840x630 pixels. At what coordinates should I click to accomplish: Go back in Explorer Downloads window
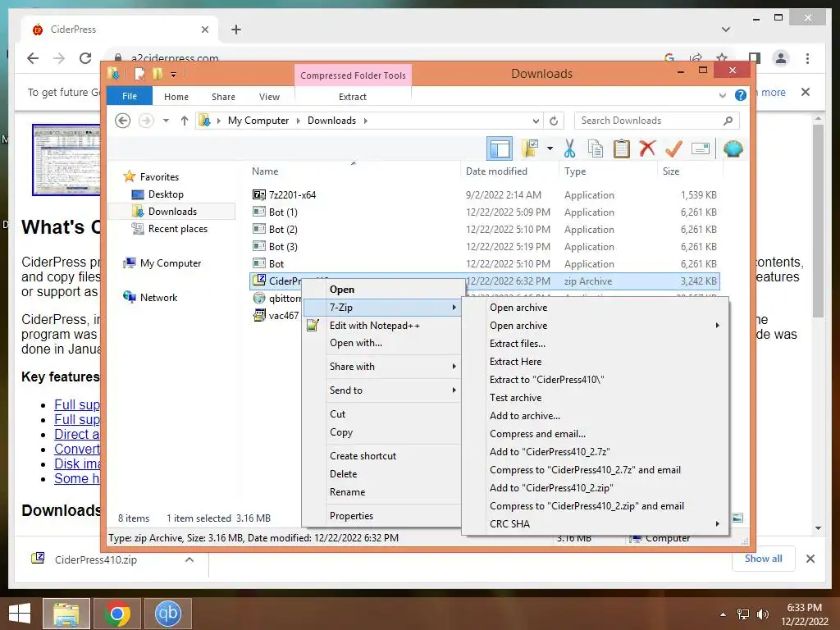[123, 121]
